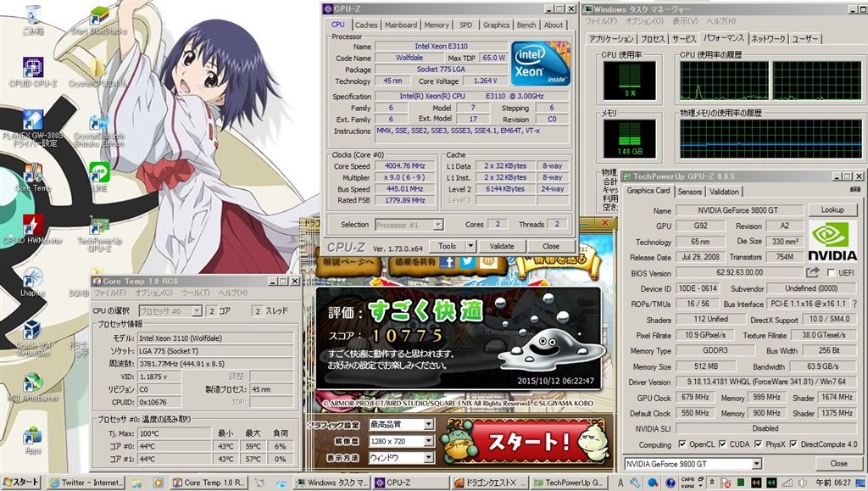The height and width of the screenshot is (491, 868).
Task: Open the ウィンドウ display mode dropdown
Action: [428, 458]
